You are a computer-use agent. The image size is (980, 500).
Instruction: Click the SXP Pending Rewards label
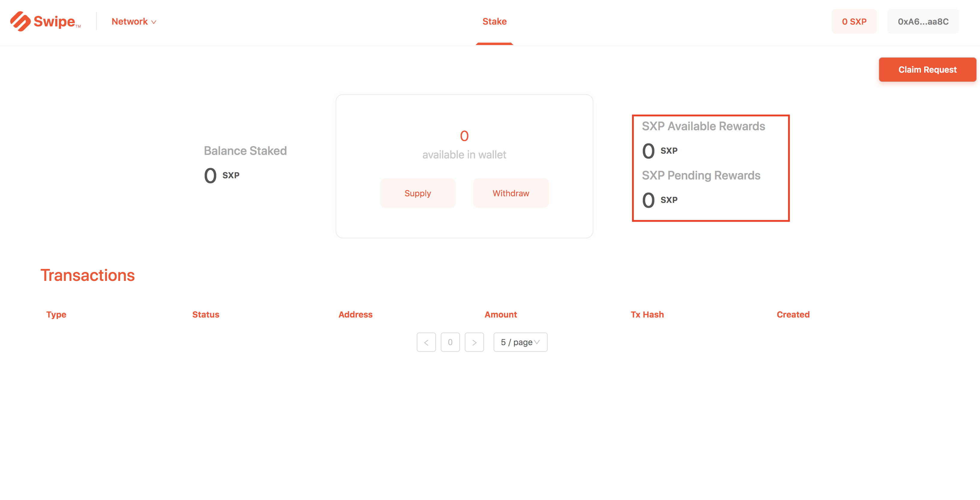(x=701, y=175)
